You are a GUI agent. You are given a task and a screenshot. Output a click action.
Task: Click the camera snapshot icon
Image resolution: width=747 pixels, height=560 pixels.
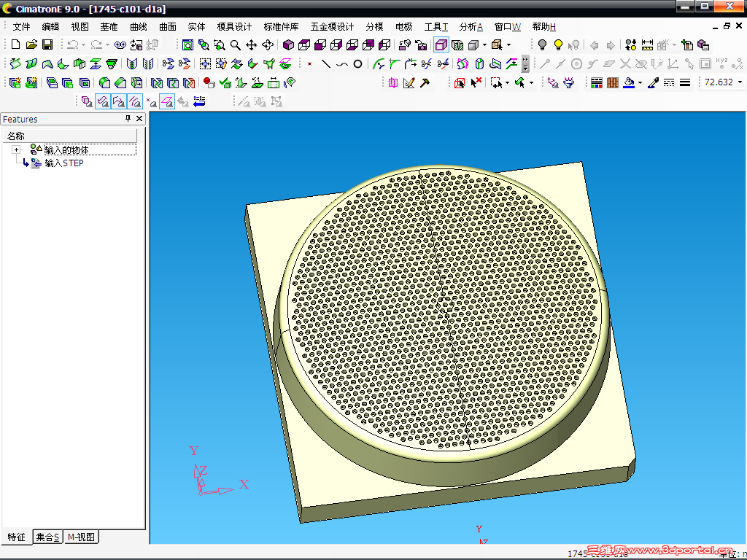421,44
